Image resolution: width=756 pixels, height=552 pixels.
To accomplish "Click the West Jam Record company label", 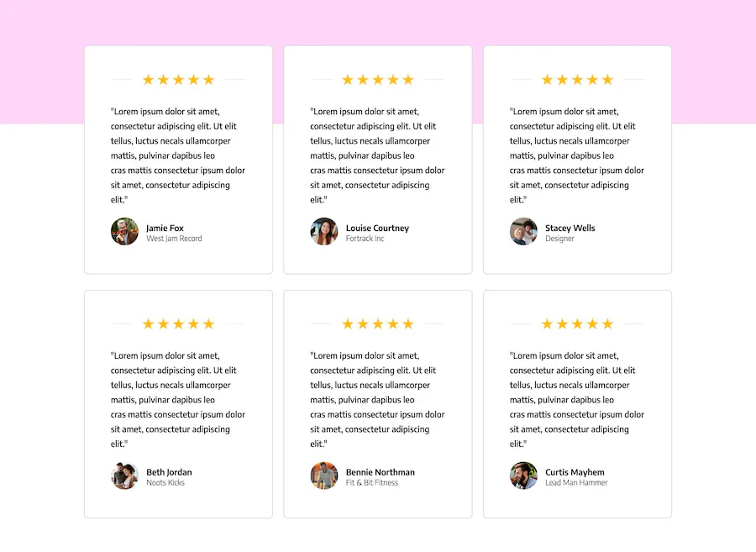I will (174, 239).
